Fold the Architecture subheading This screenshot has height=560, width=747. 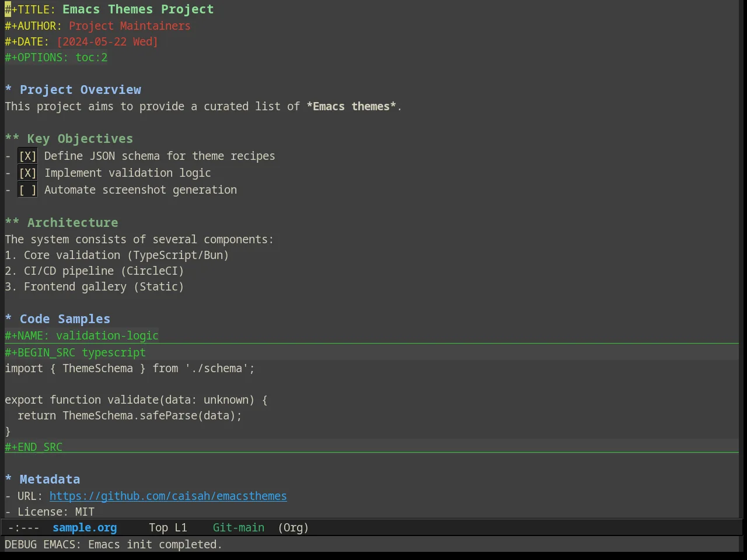(x=61, y=223)
